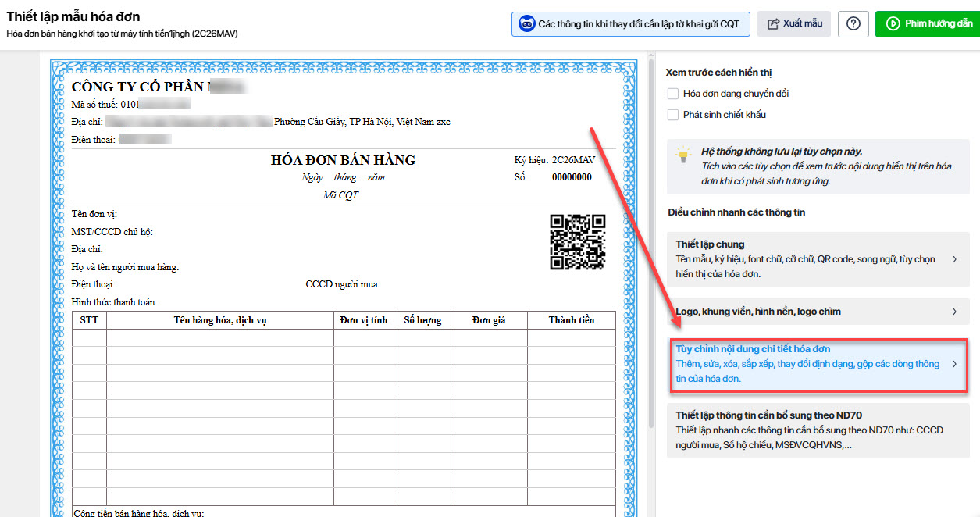Click the Phim hướng dẫn green button
The width and height of the screenshot is (980, 517).
tap(927, 24)
